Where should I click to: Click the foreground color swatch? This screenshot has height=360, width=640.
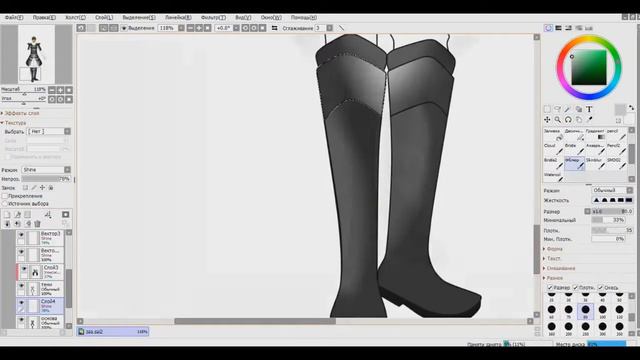tap(620, 109)
